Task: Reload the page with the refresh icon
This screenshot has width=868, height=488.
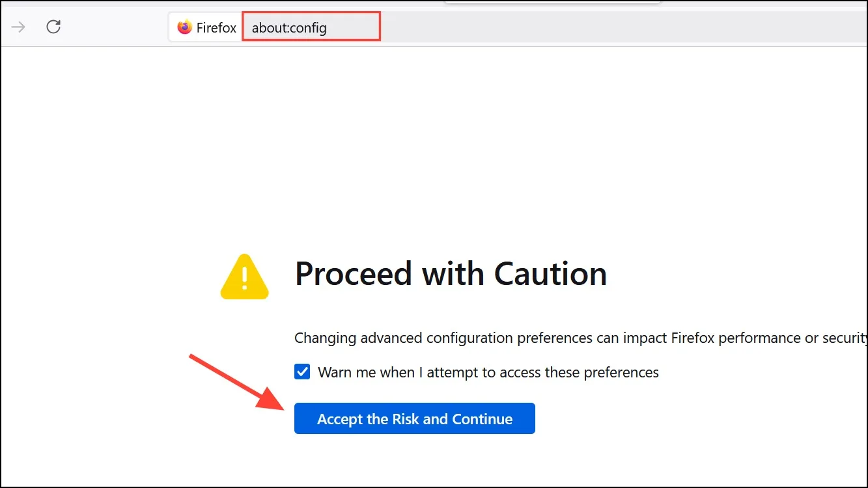Action: click(x=53, y=27)
